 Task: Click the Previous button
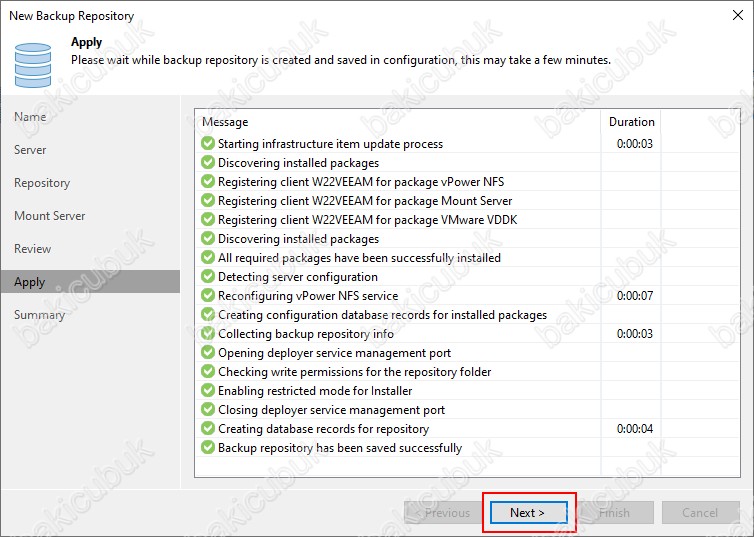pyautogui.click(x=442, y=512)
